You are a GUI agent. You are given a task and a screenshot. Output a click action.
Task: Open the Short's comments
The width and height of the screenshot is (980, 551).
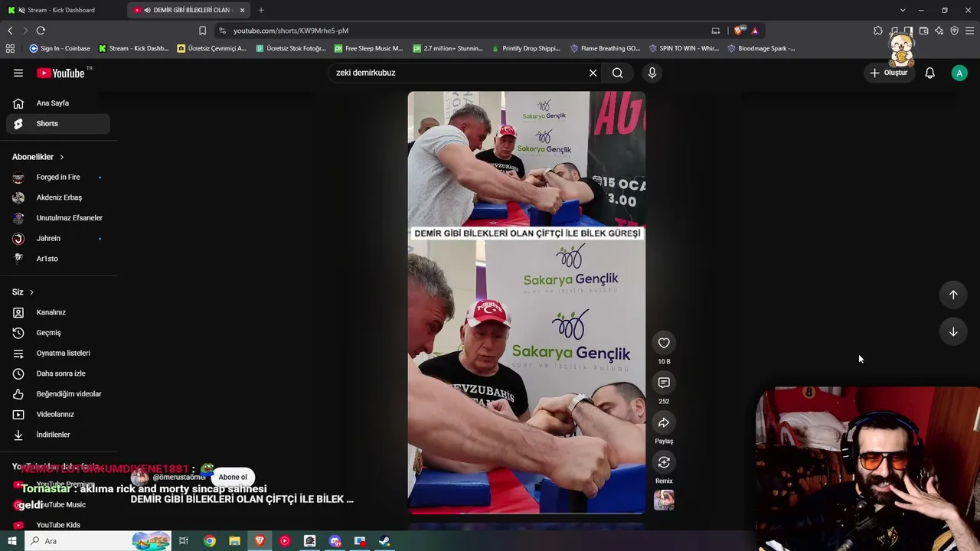pos(664,383)
